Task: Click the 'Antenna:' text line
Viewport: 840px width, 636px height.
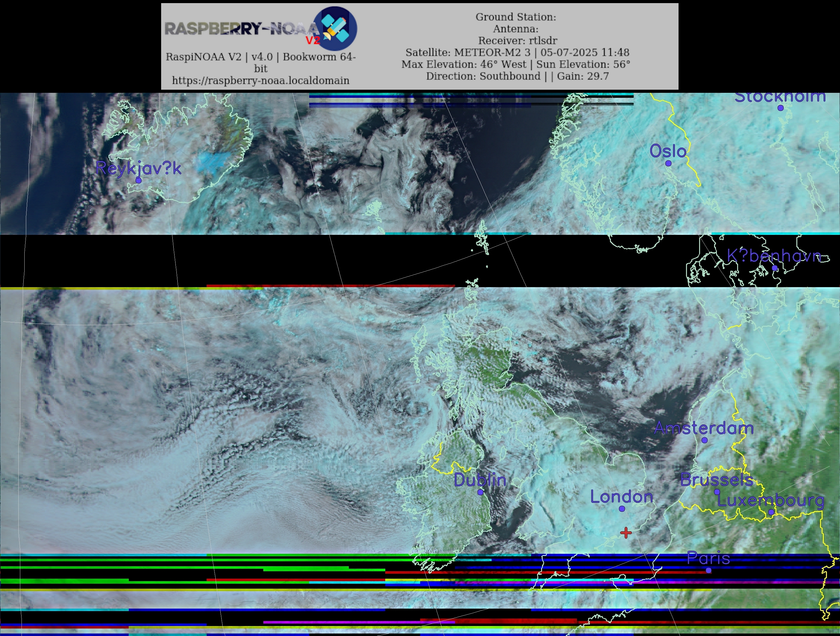Action: (x=516, y=29)
